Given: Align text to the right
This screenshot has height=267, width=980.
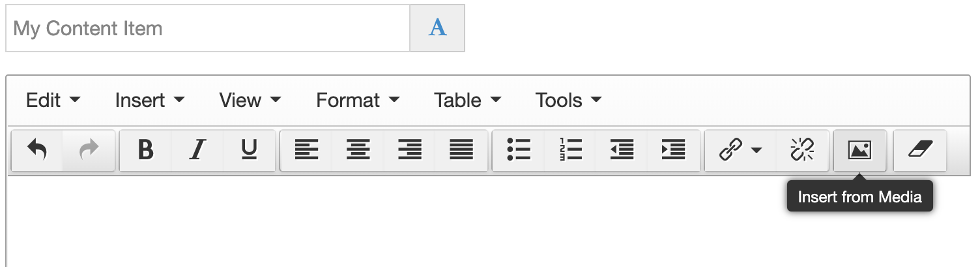Looking at the screenshot, I should [409, 151].
